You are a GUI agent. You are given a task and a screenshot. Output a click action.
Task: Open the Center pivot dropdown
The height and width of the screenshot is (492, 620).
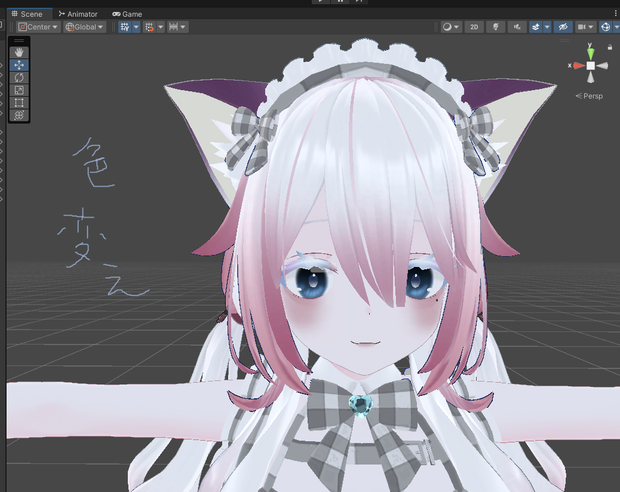[x=38, y=27]
